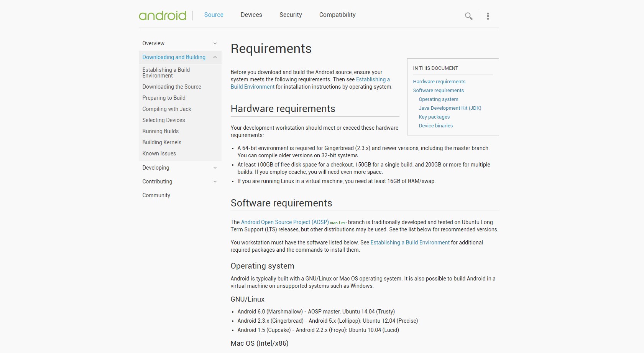644x353 pixels.
Task: Click the Android logo
Action: coord(162,15)
